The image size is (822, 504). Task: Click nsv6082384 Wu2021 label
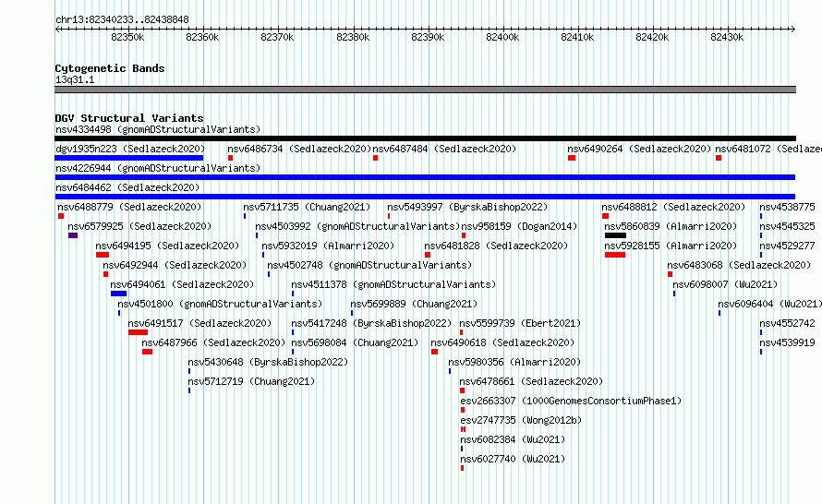point(513,439)
